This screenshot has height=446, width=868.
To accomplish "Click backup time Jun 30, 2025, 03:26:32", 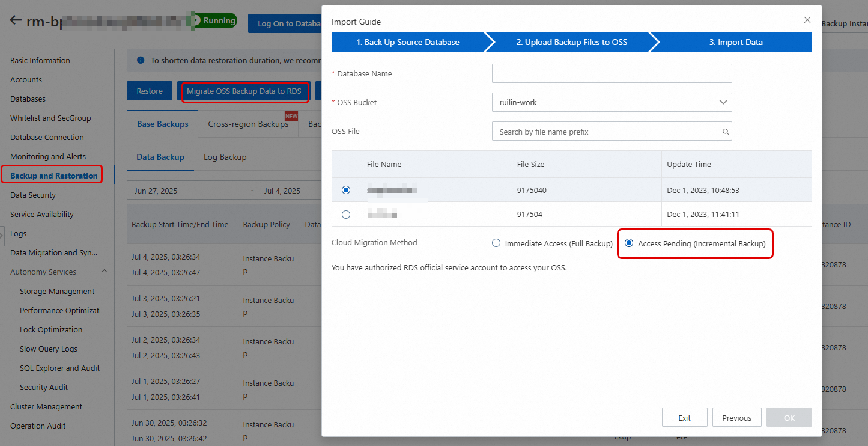I will (x=169, y=423).
